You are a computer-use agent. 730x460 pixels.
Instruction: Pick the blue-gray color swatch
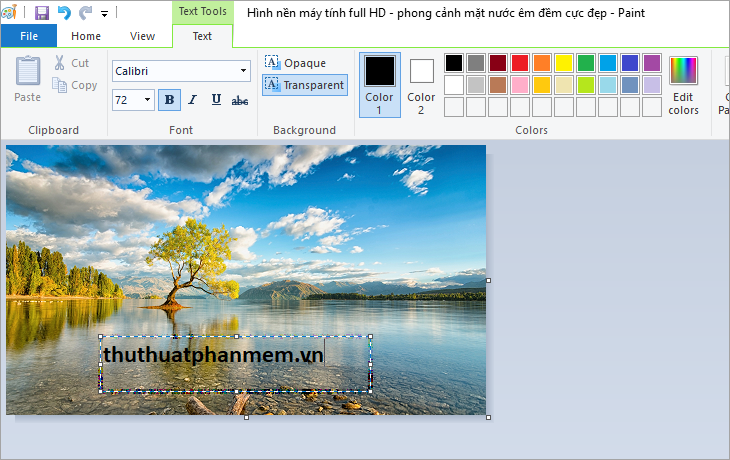630,85
